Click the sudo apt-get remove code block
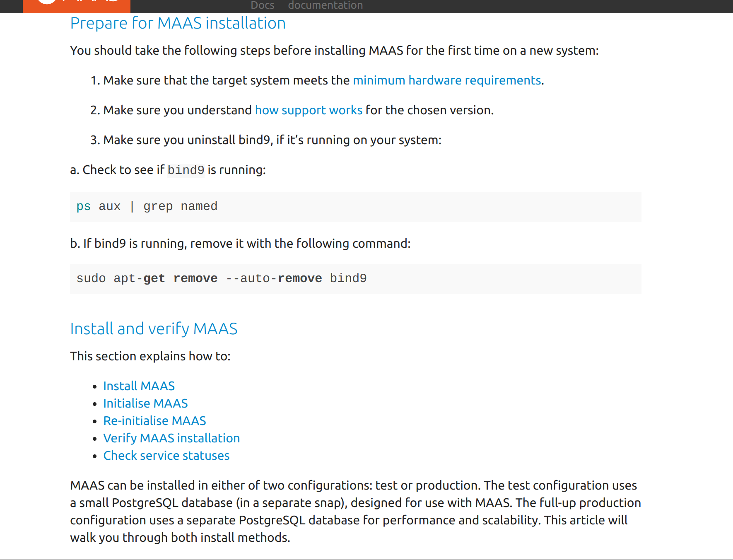This screenshot has width=733, height=560. [x=355, y=279]
